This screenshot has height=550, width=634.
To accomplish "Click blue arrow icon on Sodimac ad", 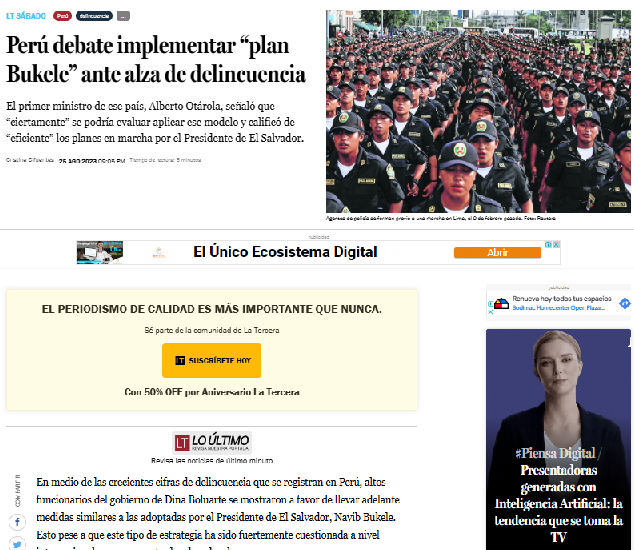I will pyautogui.click(x=625, y=303).
